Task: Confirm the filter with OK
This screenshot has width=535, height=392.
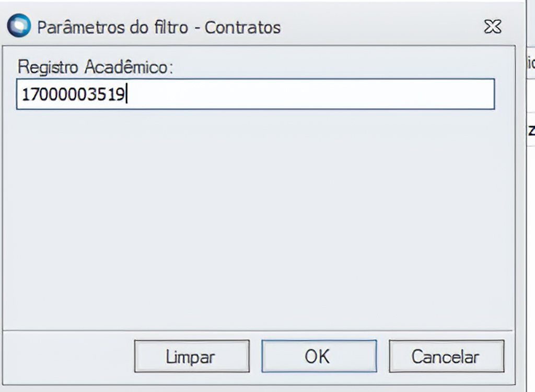Action: [319, 356]
